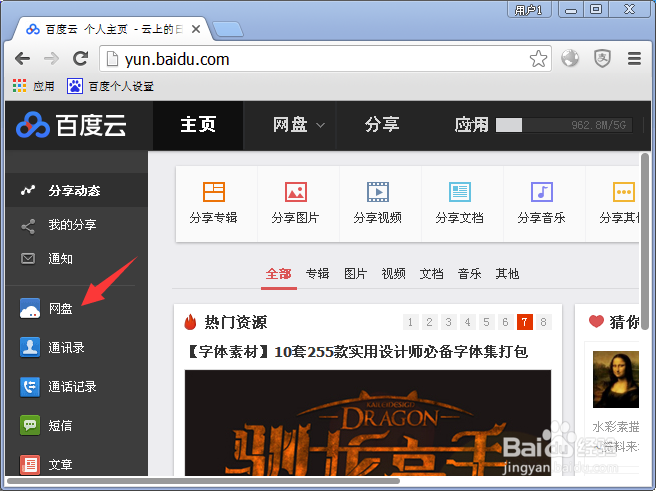Click the browser forward arrow
656x491 pixels.
tap(51, 59)
